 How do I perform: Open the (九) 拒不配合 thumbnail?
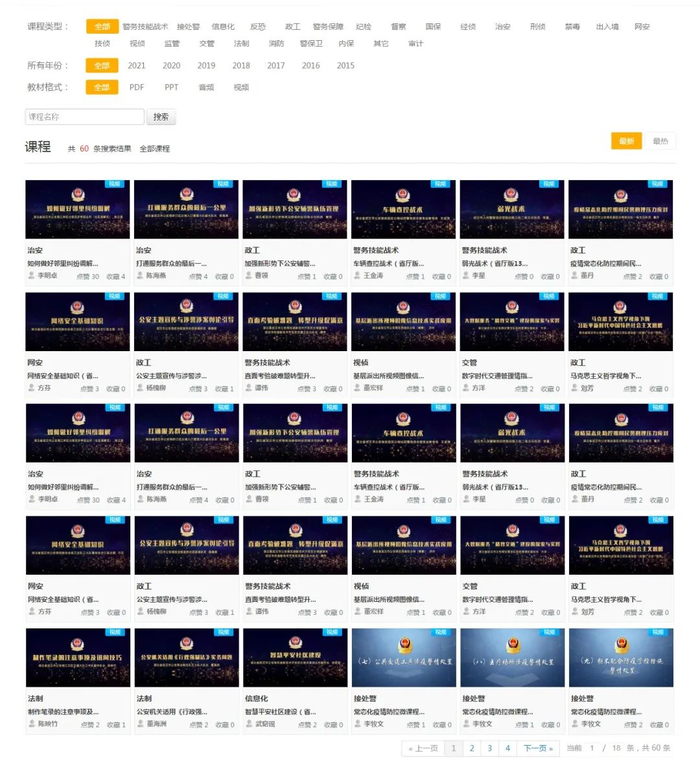coord(621,658)
